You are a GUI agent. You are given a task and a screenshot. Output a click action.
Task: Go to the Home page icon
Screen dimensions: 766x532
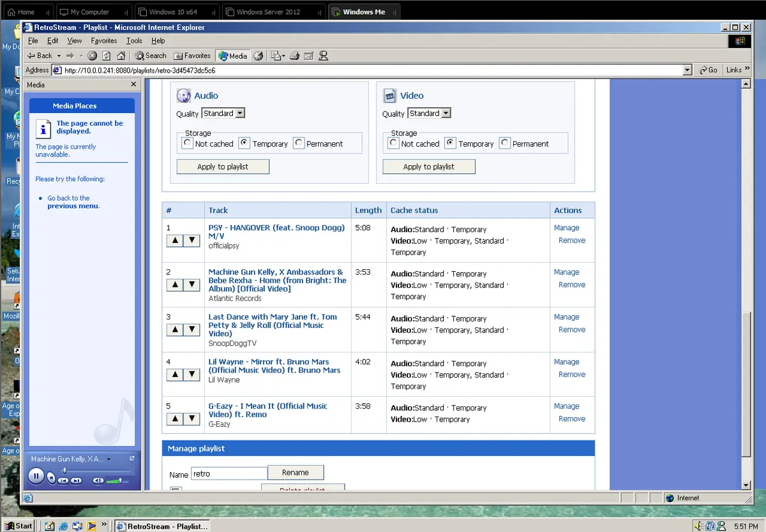click(121, 56)
